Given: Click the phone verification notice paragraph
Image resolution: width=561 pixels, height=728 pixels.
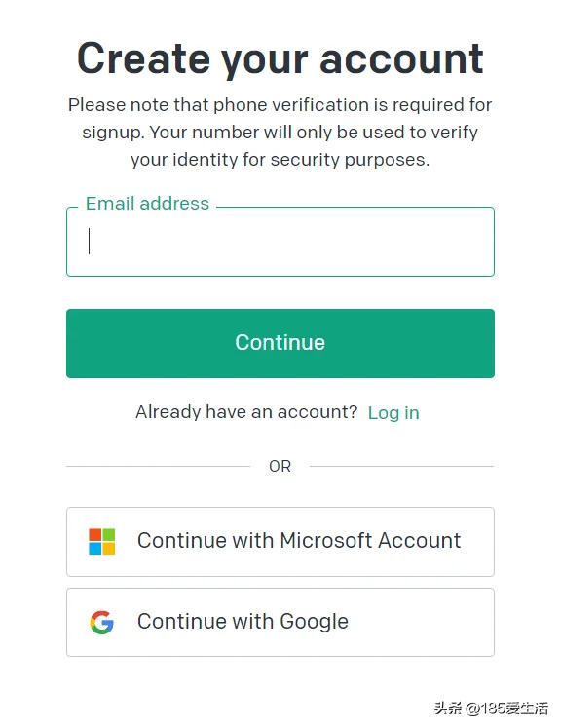Looking at the screenshot, I should click(x=280, y=133).
